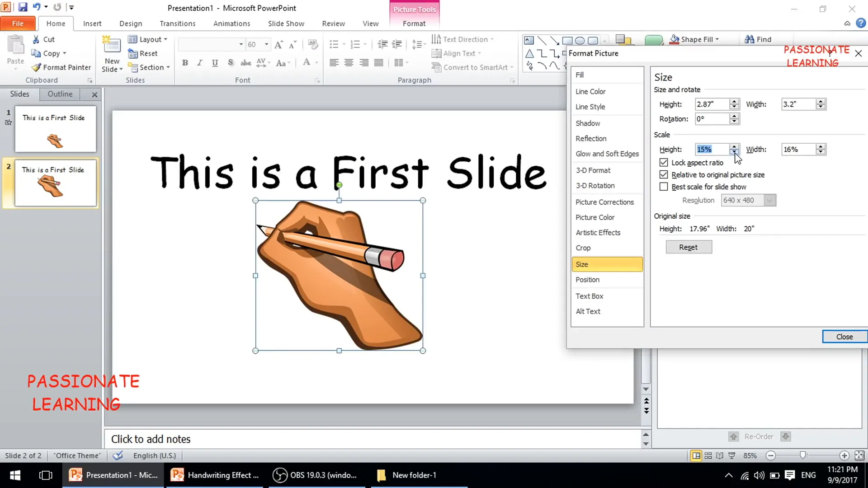868x488 pixels.
Task: Click the Save icon in quick access toolbar
Action: tap(23, 7)
